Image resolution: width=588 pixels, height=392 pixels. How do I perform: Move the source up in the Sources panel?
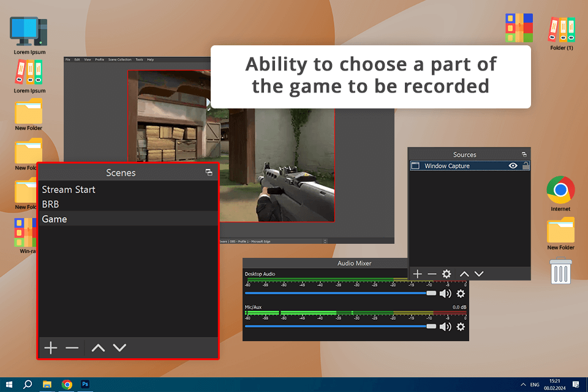click(464, 274)
